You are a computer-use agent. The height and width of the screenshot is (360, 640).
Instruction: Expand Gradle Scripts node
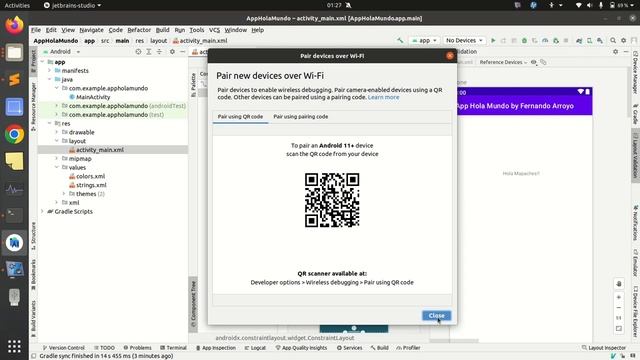point(42,211)
